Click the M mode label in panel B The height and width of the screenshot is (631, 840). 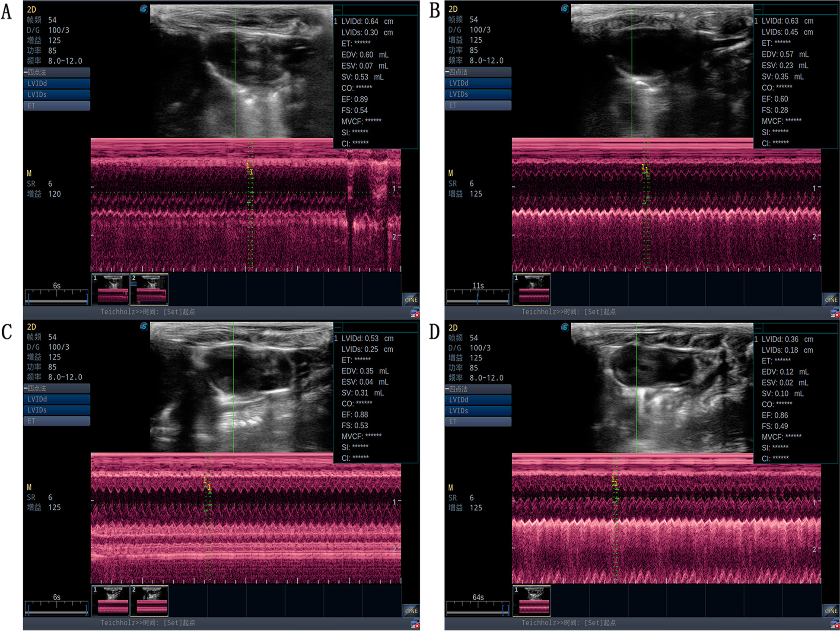[451, 173]
